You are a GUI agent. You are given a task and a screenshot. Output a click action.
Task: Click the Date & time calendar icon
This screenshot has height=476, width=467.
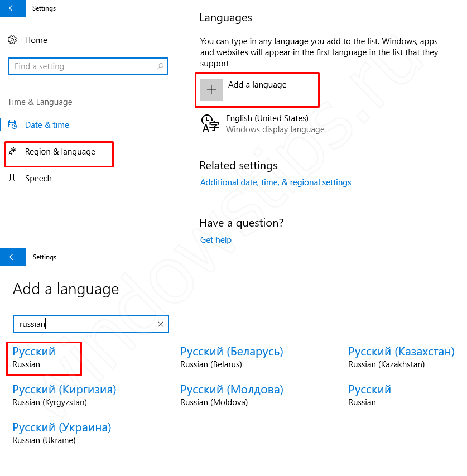pyautogui.click(x=12, y=125)
